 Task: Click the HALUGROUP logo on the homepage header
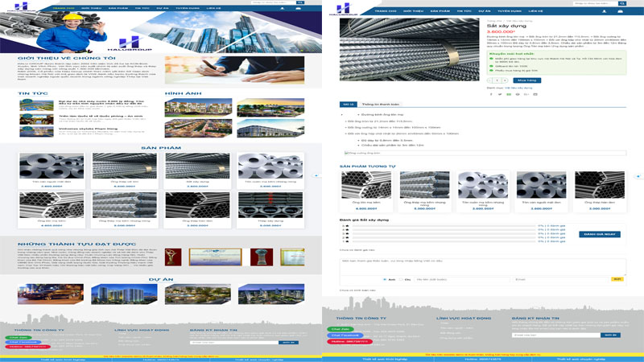click(21, 6)
